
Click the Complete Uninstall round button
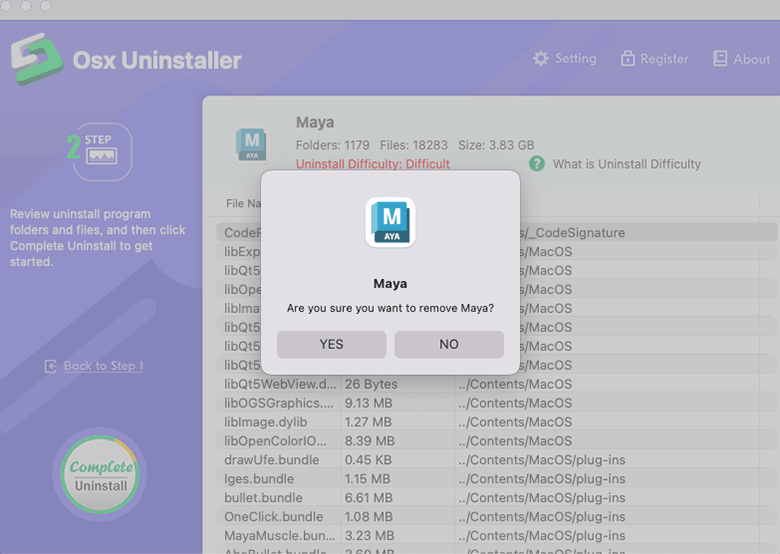(x=100, y=474)
